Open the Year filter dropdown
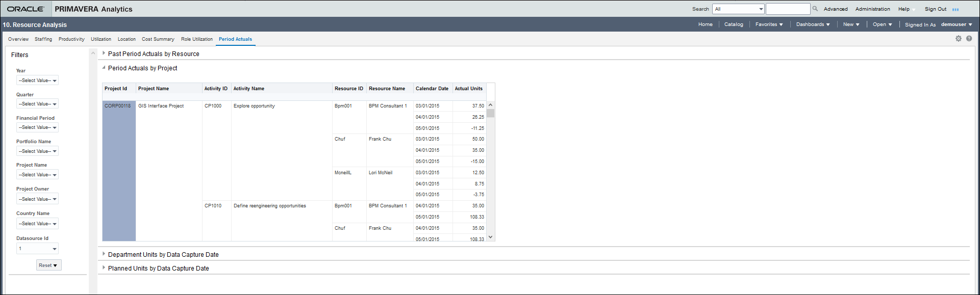The image size is (980, 295). pos(37,81)
